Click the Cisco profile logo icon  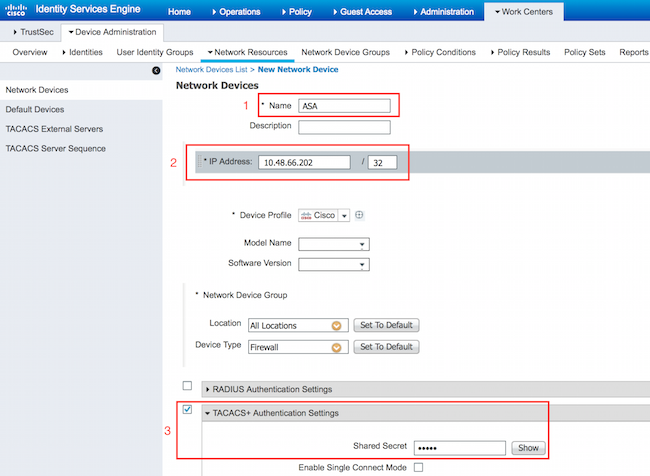pyautogui.click(x=306, y=215)
